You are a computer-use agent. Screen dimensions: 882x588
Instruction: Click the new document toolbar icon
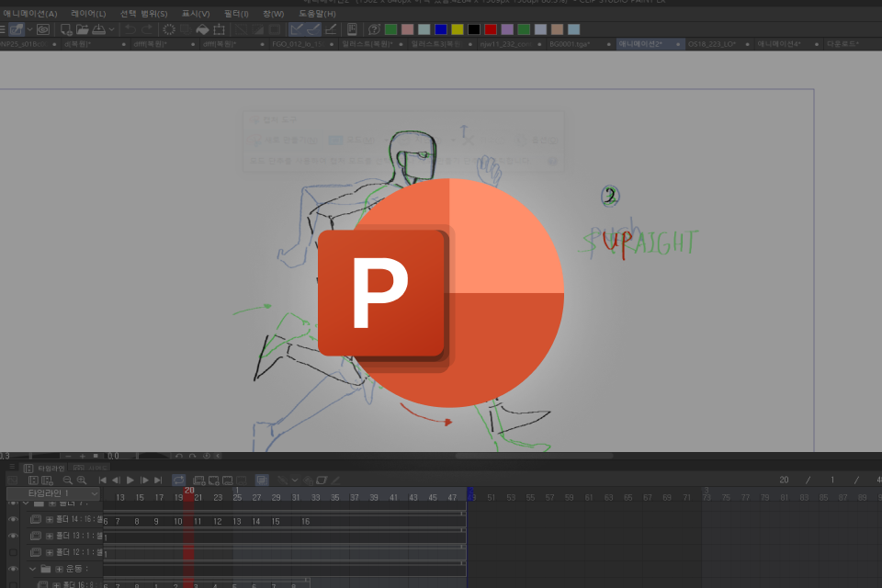pyautogui.click(x=66, y=29)
